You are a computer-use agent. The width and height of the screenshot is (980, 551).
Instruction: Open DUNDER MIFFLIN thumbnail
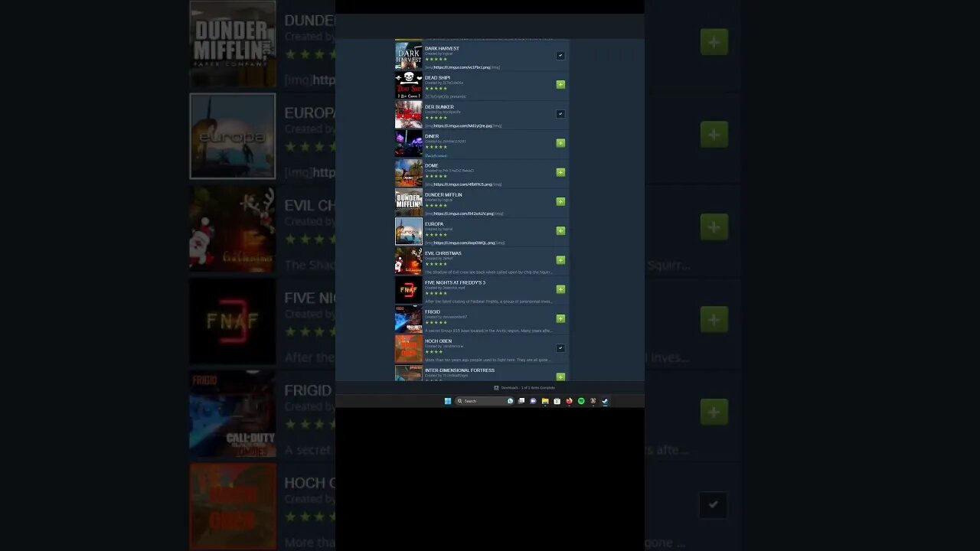408,202
